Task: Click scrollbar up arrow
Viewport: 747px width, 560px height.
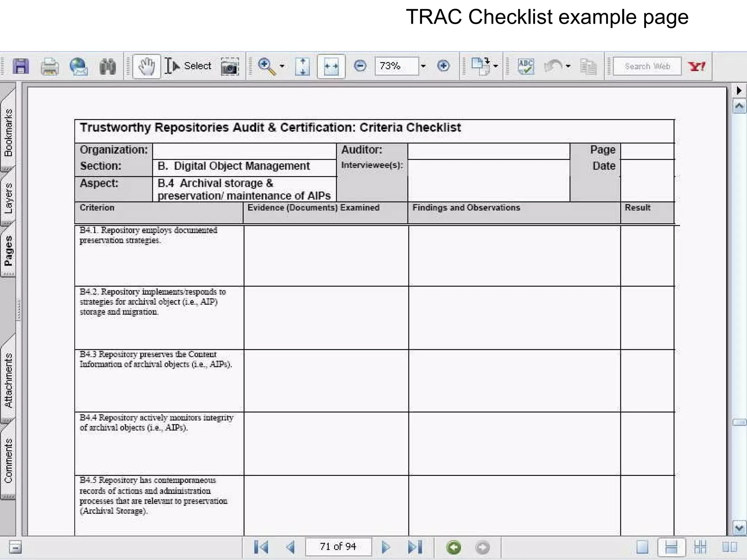Action: [x=739, y=106]
